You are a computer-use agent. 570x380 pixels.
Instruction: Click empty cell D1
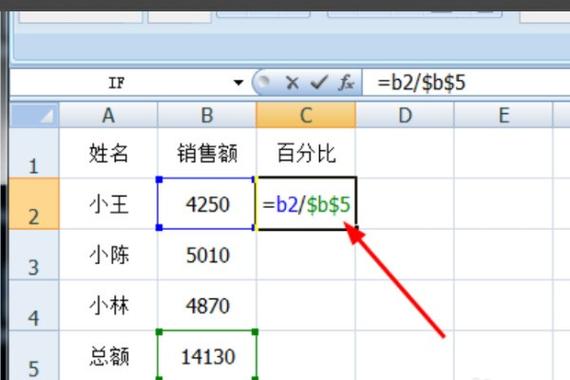405,153
